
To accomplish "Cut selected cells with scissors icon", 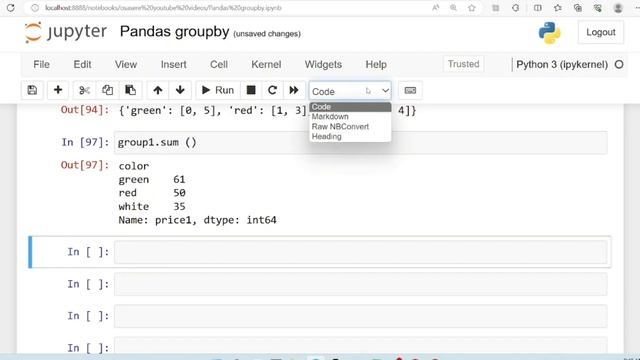I will click(84, 90).
